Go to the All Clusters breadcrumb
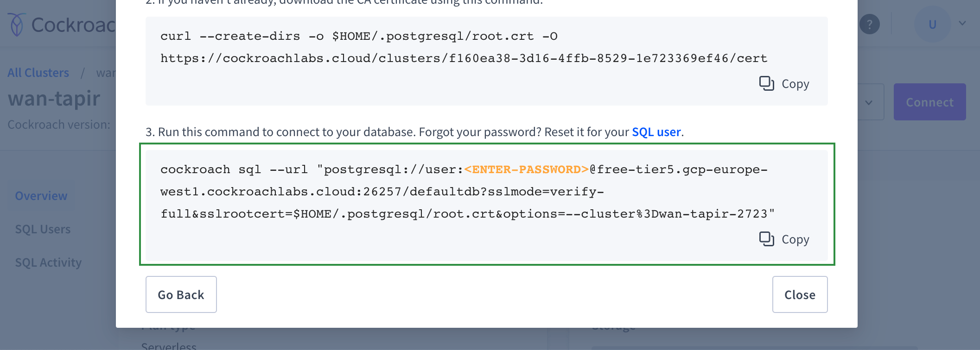Viewport: 980px width, 350px height. pos(38,73)
